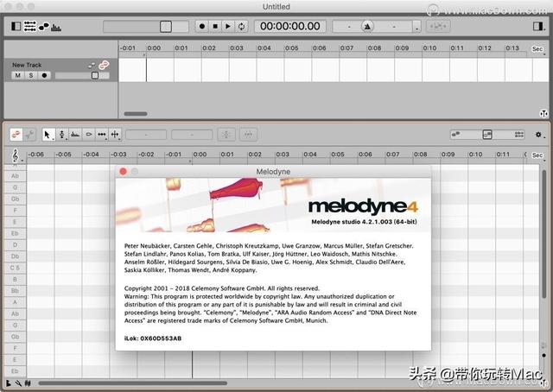Click the note editor bottom horizontal scrollbar

click(x=132, y=383)
